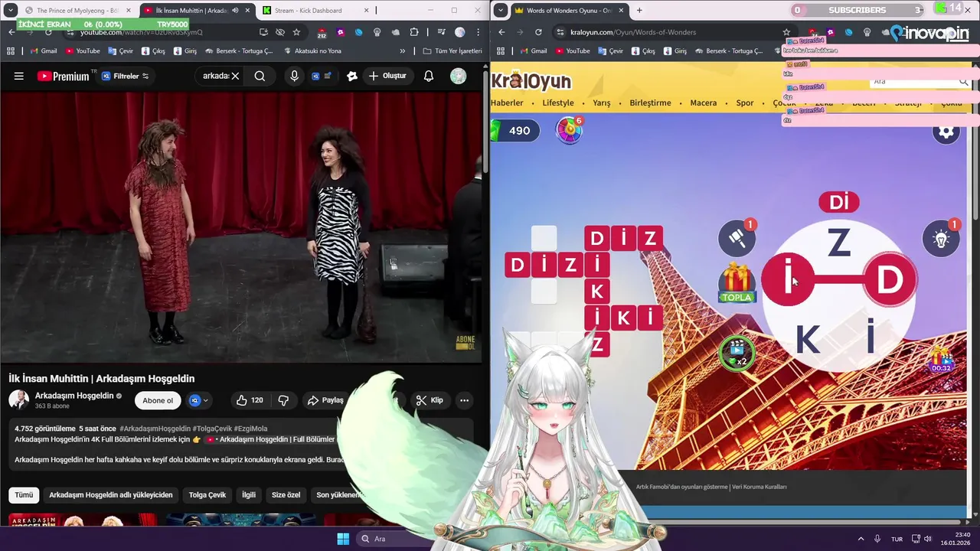This screenshot has height=551, width=980.
Task: Open the Çevir bookmark in the kraloyun window
Action: coord(611,51)
